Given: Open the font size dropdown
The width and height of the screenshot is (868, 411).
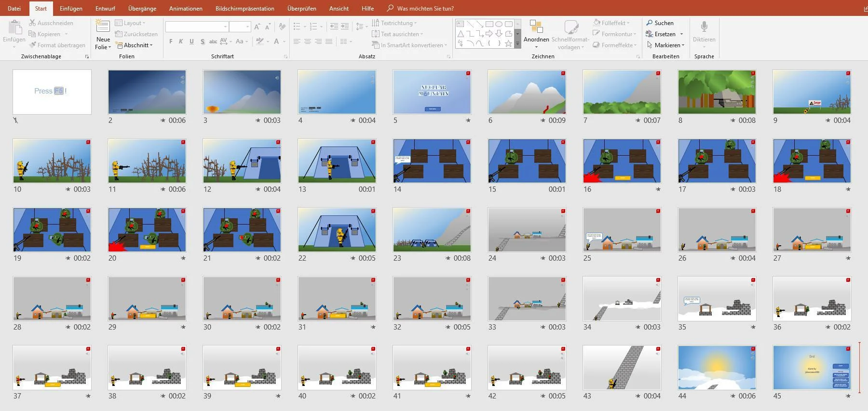Looking at the screenshot, I should click(247, 27).
